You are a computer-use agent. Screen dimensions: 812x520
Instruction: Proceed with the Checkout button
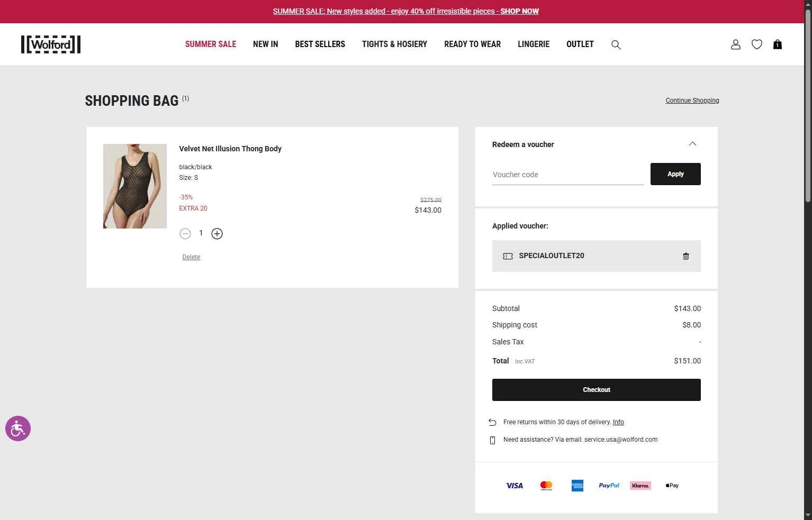click(x=597, y=390)
